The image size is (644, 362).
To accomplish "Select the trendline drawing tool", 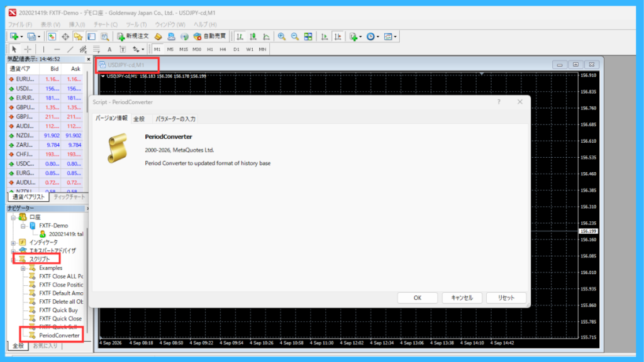I will pos(70,49).
